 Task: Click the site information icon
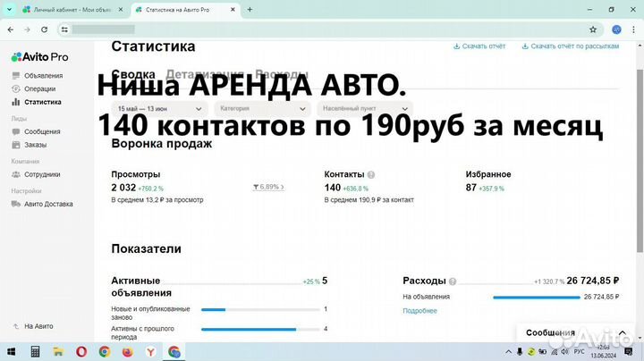(64, 29)
